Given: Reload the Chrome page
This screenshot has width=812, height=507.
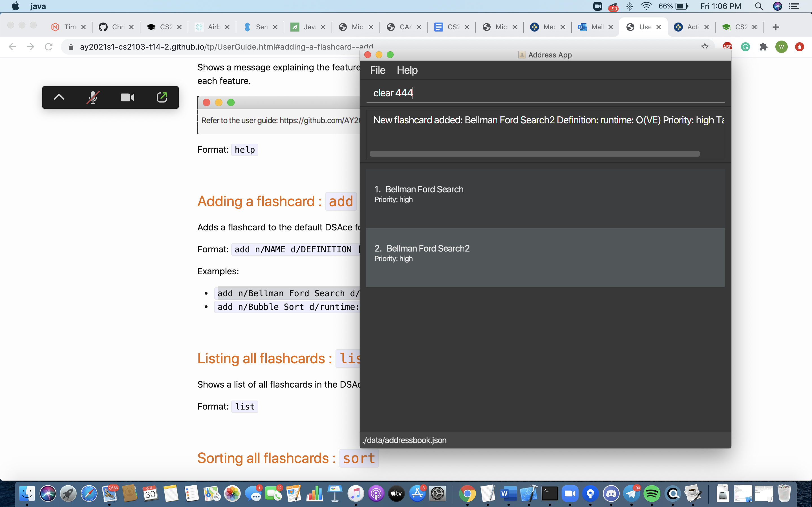Looking at the screenshot, I should 49,46.
